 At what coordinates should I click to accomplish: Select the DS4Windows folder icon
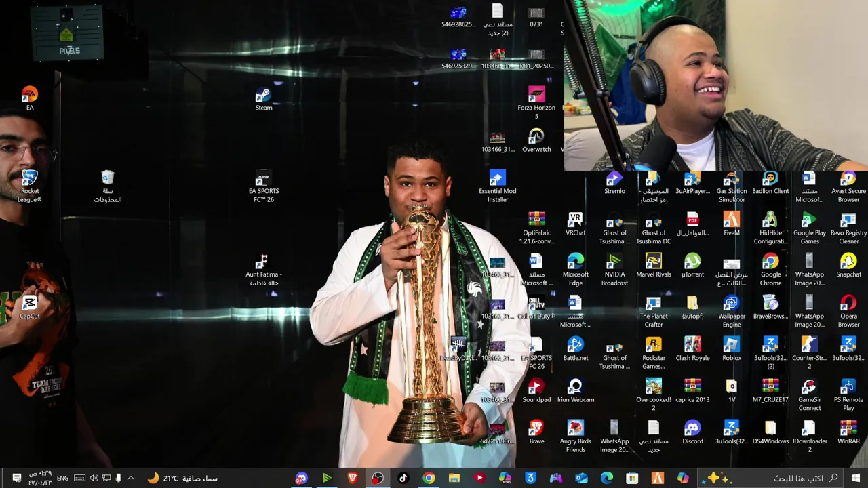click(770, 432)
